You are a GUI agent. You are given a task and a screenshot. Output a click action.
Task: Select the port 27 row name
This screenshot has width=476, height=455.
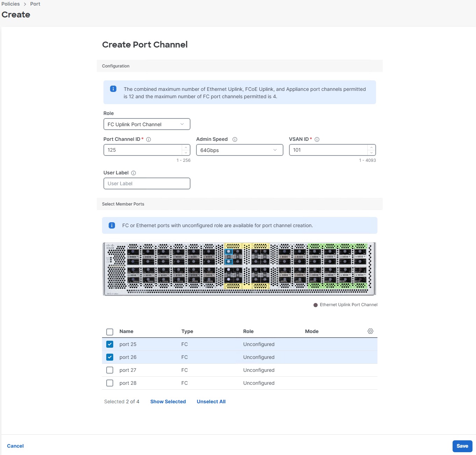coord(128,370)
